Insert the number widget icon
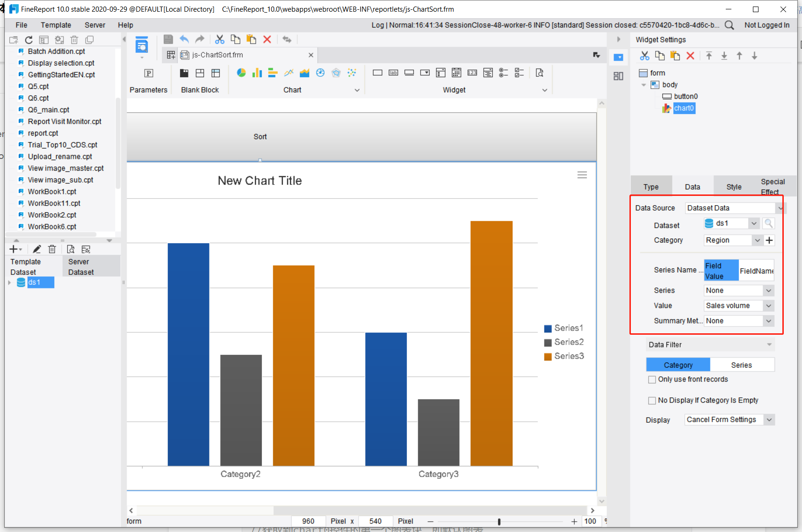Viewport: 802px width, 532px height. (472, 72)
